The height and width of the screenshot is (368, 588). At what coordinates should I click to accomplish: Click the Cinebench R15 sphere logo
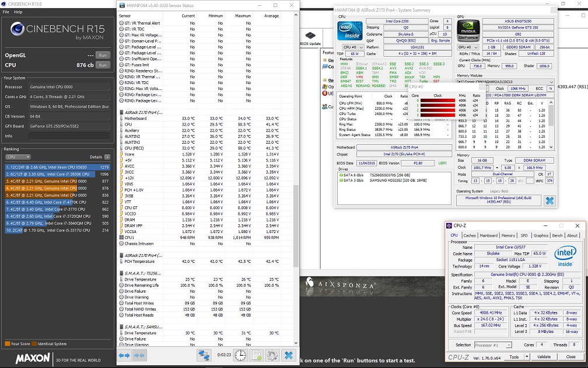tap(17, 29)
